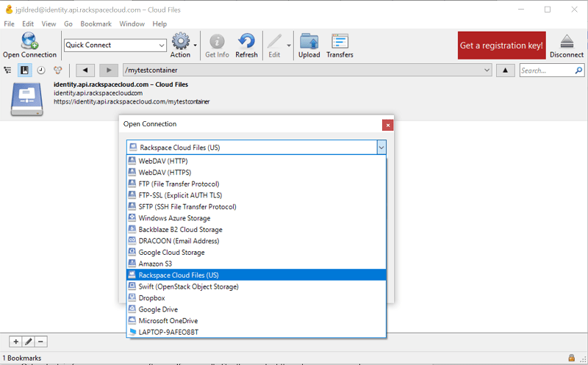Select DRACOON (Email Address) option
This screenshot has height=365, width=588.
(257, 241)
